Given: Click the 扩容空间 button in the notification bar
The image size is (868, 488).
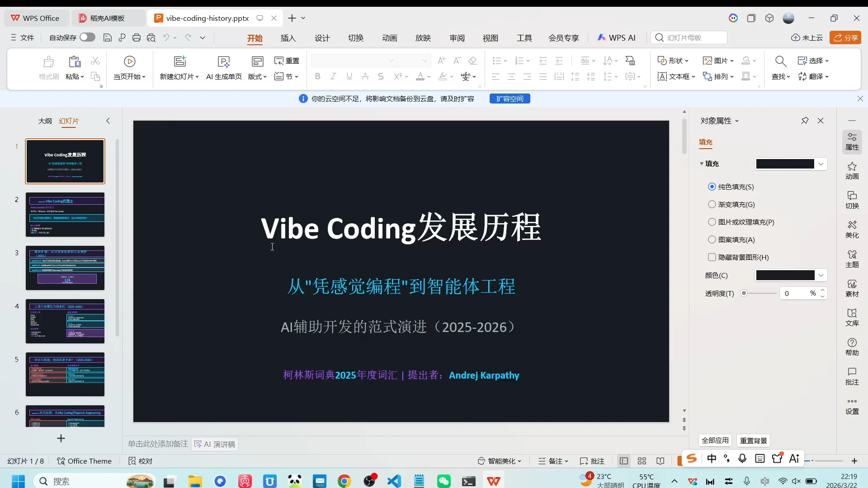Looking at the screenshot, I should tap(509, 99).
